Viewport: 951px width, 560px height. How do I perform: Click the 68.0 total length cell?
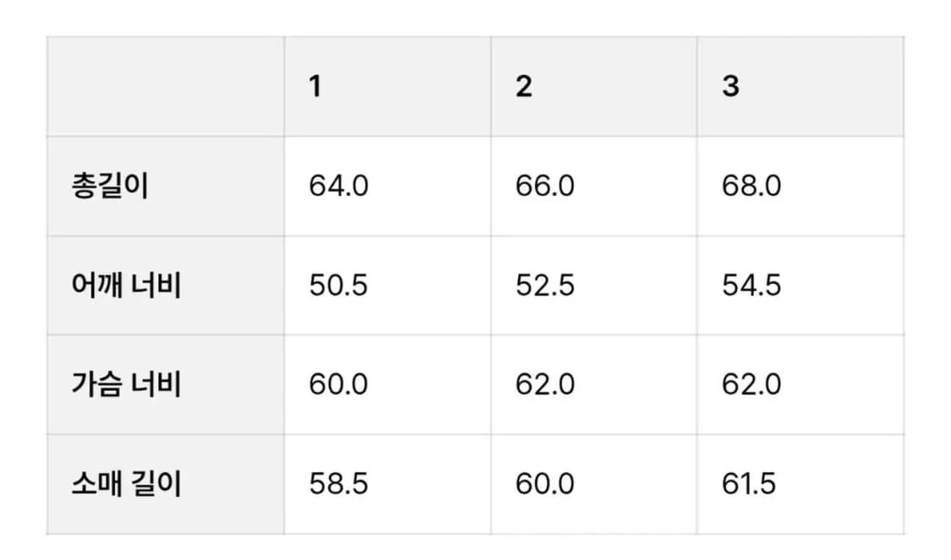pos(752,186)
